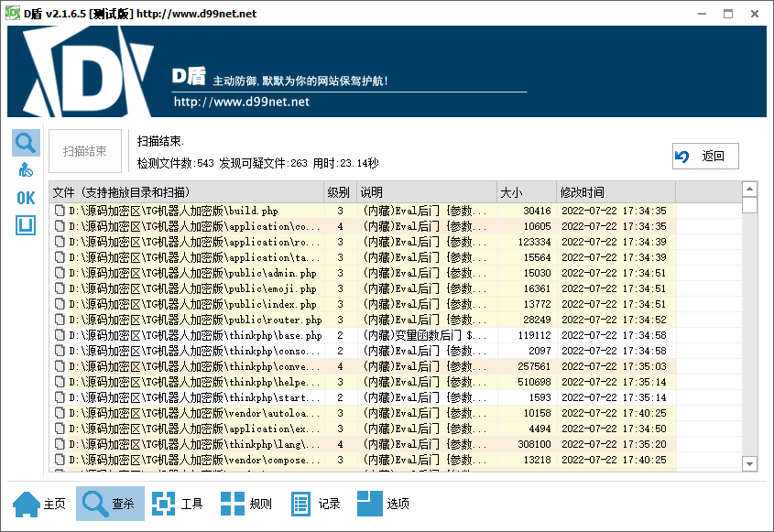Open the 规则 rules tab
The width and height of the screenshot is (774, 532).
pyautogui.click(x=247, y=504)
